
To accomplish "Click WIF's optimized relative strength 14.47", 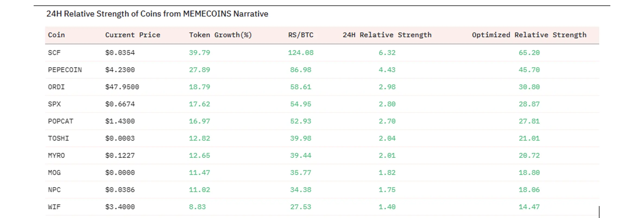I will point(529,207).
